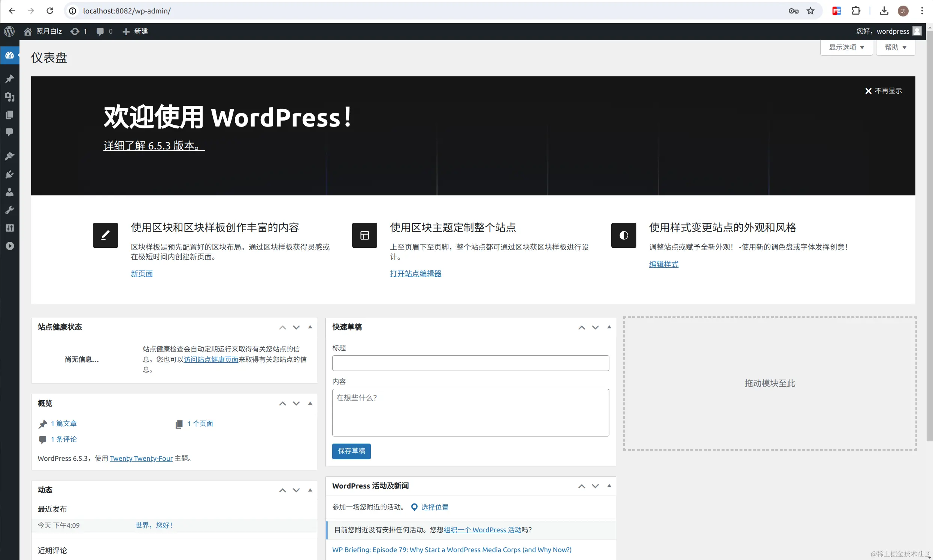Focus the 标题 input field
The height and width of the screenshot is (560, 933).
(470, 363)
